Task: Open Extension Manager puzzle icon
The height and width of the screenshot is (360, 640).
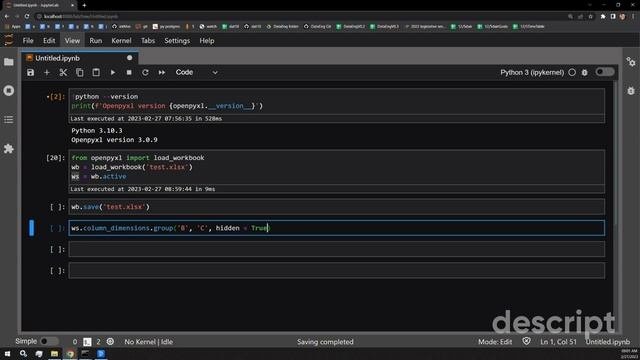Action: pos(9,149)
